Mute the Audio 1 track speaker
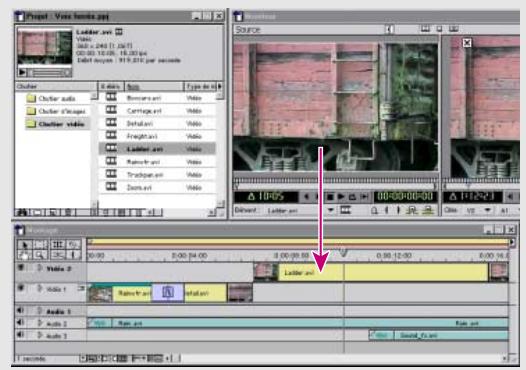This screenshot has height=370, width=526. tap(20, 311)
